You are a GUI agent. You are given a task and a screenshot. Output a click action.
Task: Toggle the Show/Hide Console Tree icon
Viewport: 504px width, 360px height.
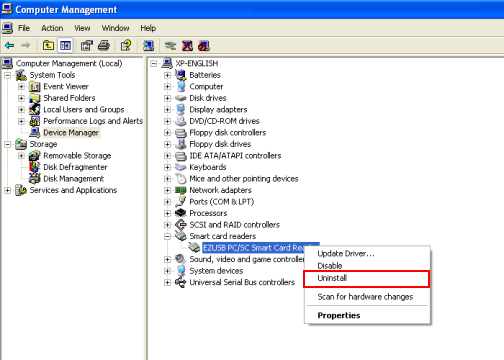pyautogui.click(x=65, y=45)
